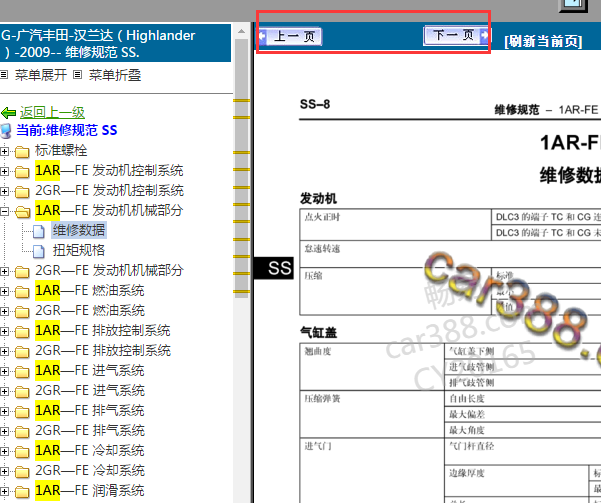Expand 2GR—FE 进气系统 node
The height and width of the screenshot is (503, 601).
(x=4, y=391)
